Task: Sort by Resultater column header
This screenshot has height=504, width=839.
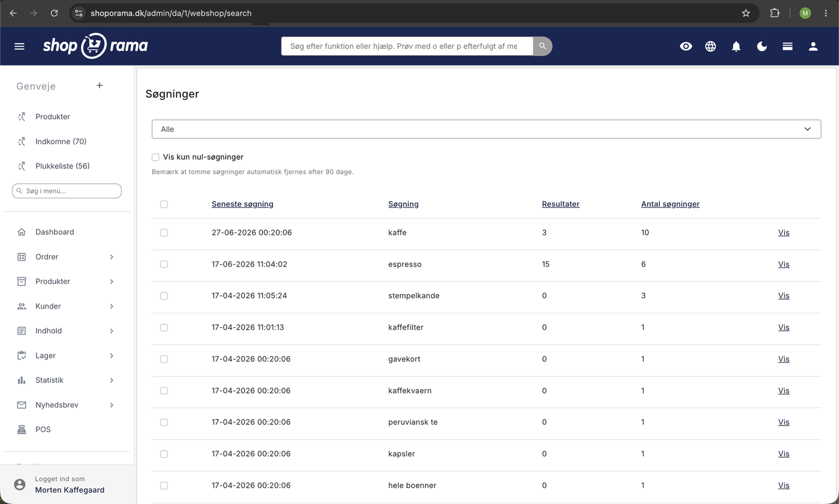Action: tap(560, 204)
